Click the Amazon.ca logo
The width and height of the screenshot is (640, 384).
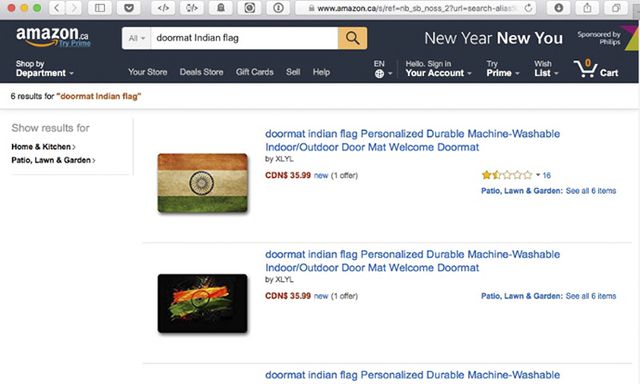[x=52, y=37]
